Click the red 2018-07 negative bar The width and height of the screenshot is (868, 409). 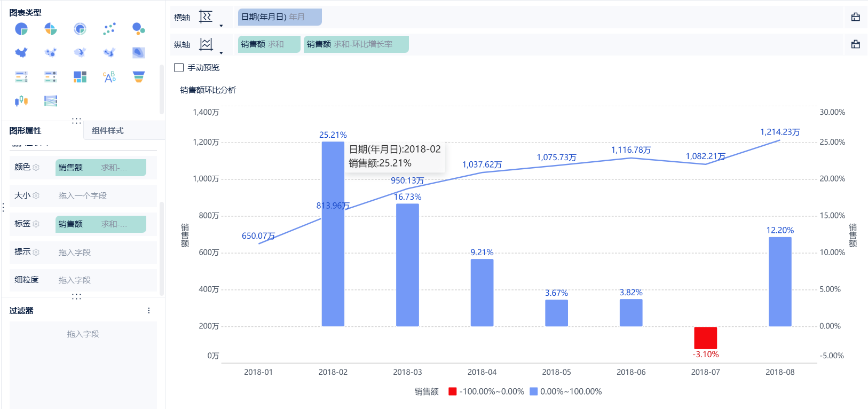point(706,337)
